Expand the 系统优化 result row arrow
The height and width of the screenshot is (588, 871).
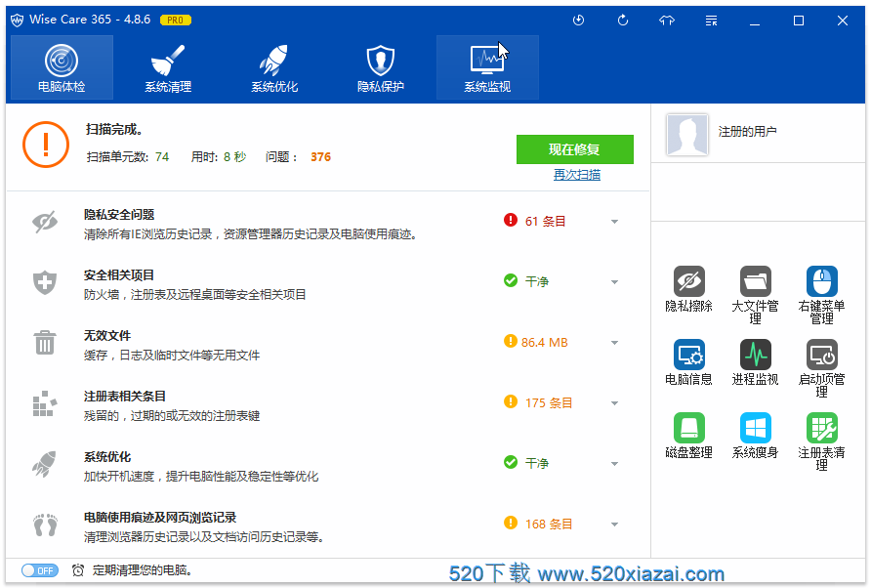(614, 464)
